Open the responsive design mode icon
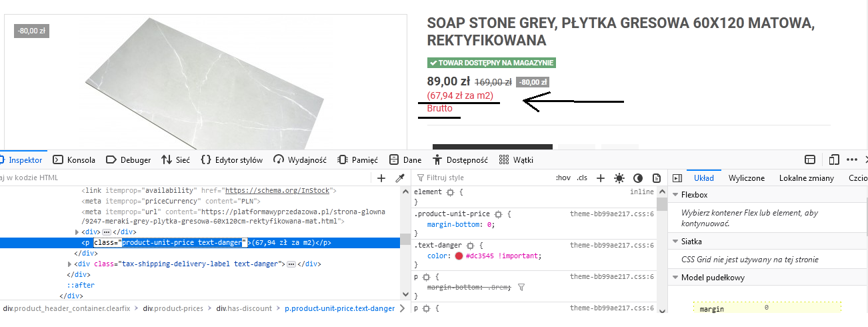The height and width of the screenshot is (327, 868). click(834, 160)
